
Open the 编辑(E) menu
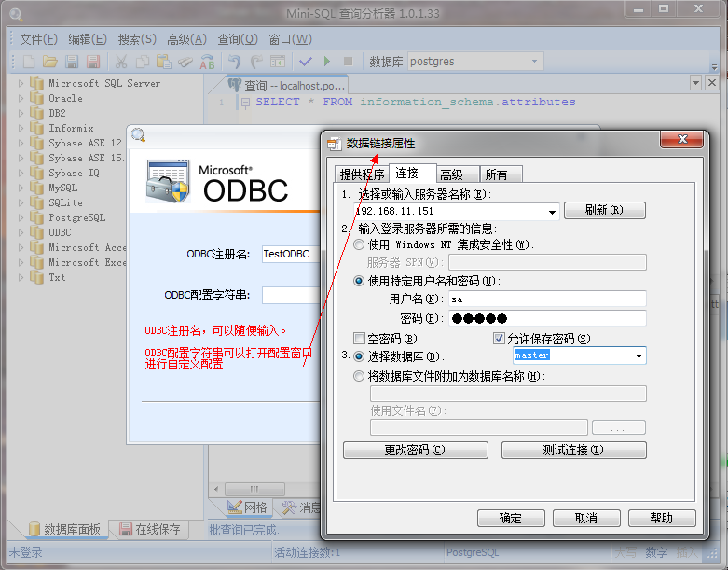[x=88, y=39]
